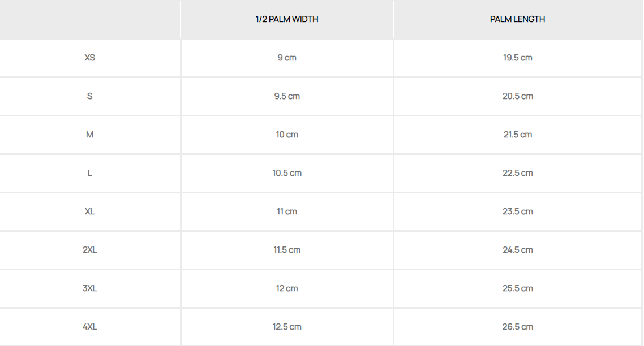Select the XL size row label
Screen dimensions: 644x346
pyautogui.click(x=89, y=211)
